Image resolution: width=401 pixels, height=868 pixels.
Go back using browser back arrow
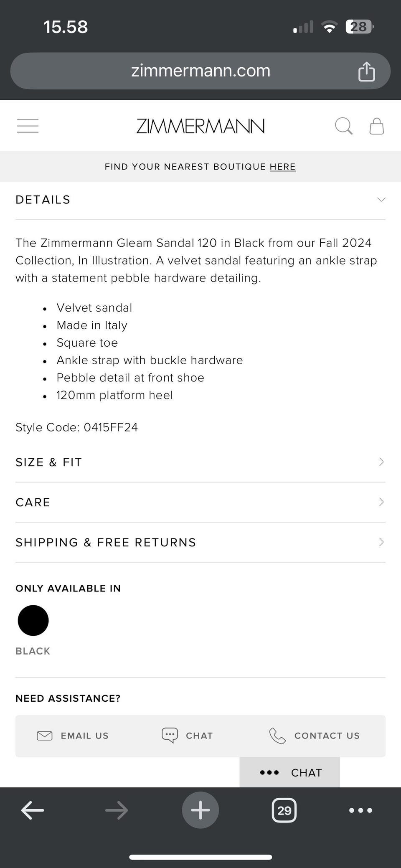pos(33,810)
